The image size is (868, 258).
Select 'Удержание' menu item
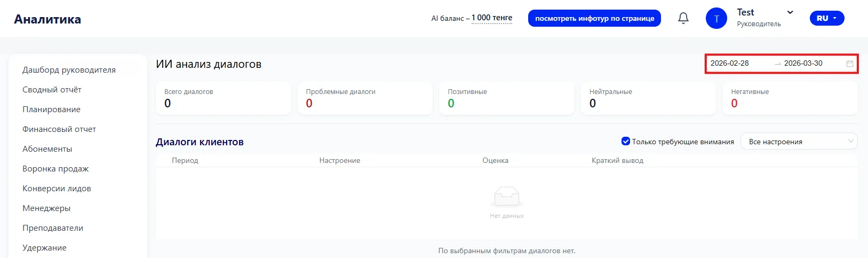(x=44, y=248)
